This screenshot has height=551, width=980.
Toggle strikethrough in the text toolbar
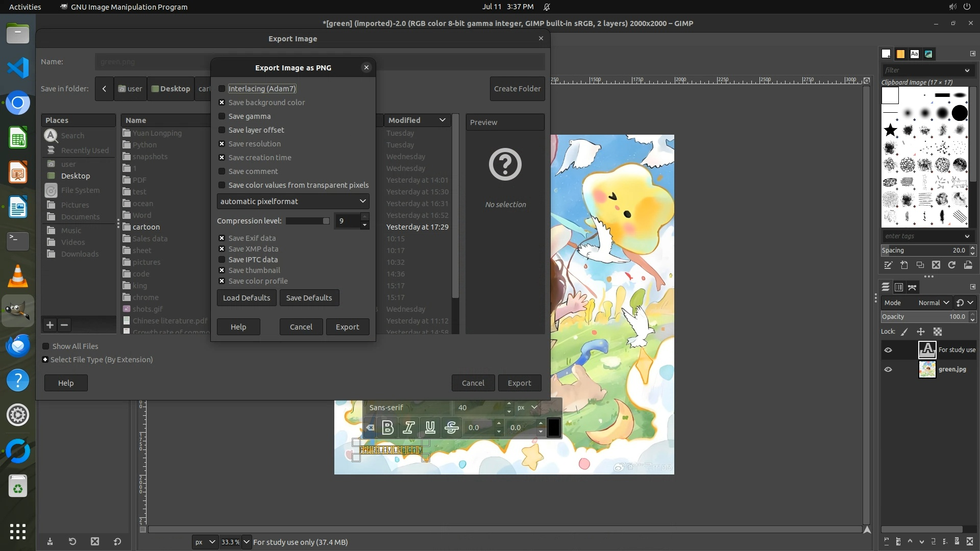tap(452, 428)
